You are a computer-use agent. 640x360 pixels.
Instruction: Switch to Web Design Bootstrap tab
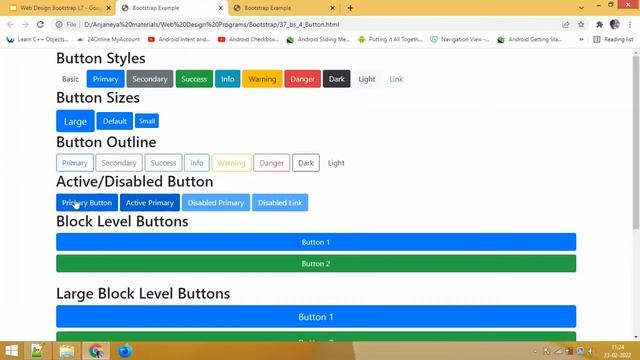(59, 8)
